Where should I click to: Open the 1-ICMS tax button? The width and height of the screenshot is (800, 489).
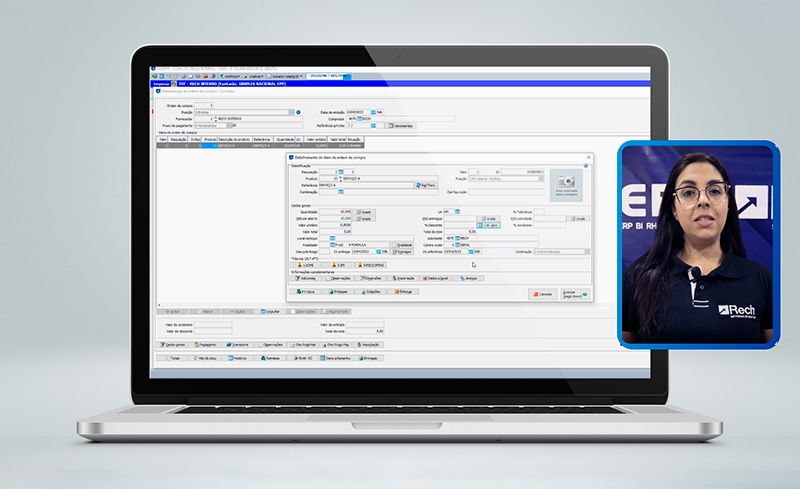click(x=306, y=265)
